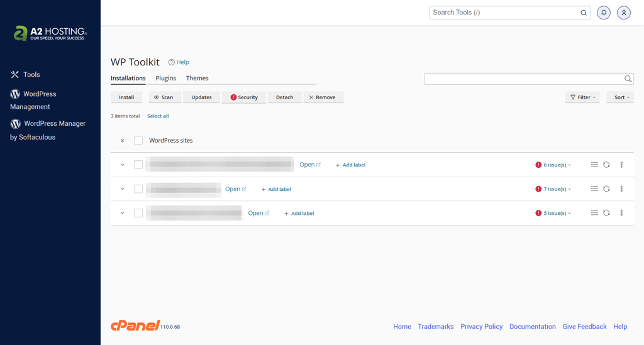Open the 6 issue(s) dropdown
Viewport: 644px width, 345px height.
pos(553,165)
